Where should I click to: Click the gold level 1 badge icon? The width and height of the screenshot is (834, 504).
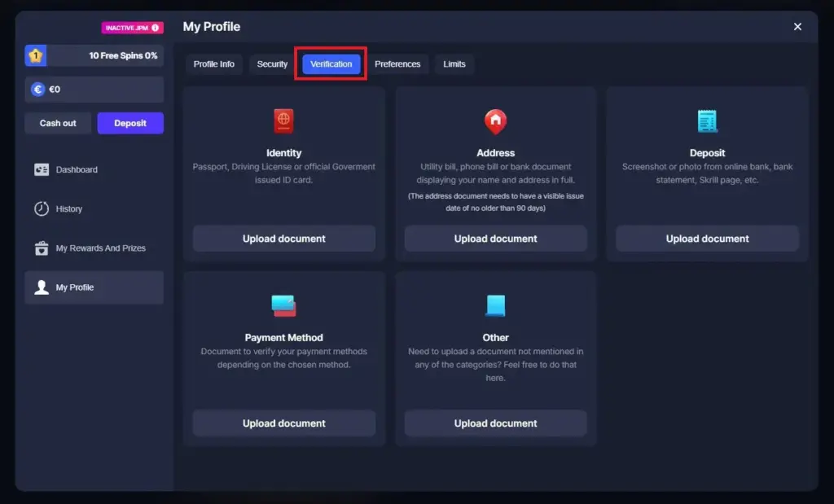click(x=36, y=55)
